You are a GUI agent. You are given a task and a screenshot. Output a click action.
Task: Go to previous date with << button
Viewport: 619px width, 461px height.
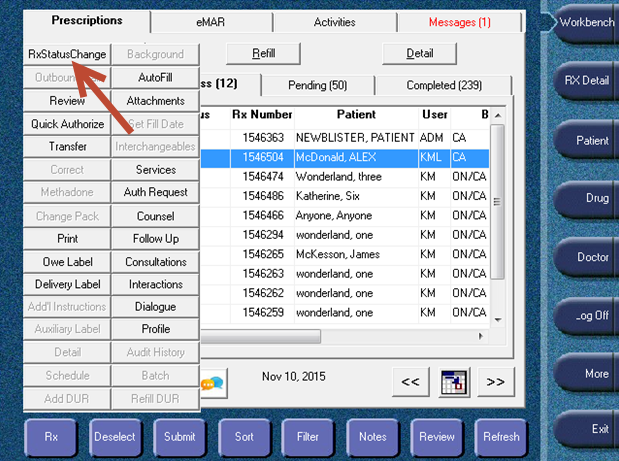411,382
